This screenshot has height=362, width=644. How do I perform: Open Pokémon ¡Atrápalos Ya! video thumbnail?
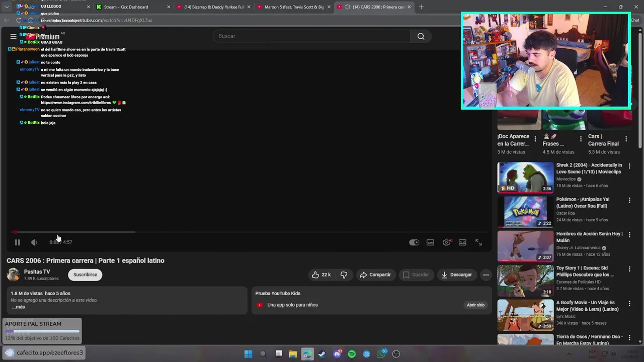525,212
